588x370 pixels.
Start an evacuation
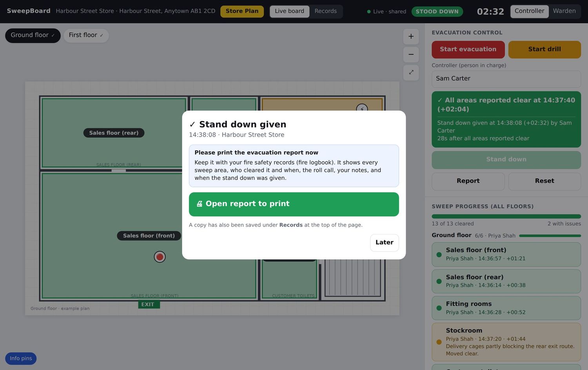pos(468,49)
